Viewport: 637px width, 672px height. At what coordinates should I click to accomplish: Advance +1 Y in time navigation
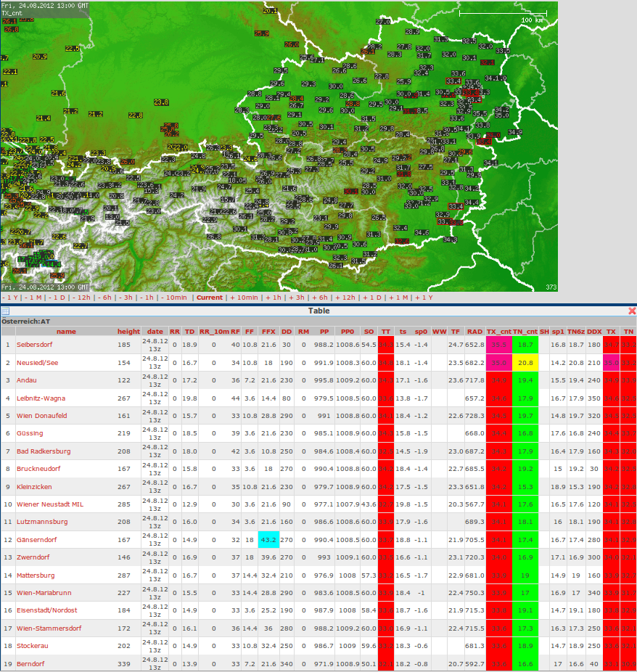pos(424,298)
